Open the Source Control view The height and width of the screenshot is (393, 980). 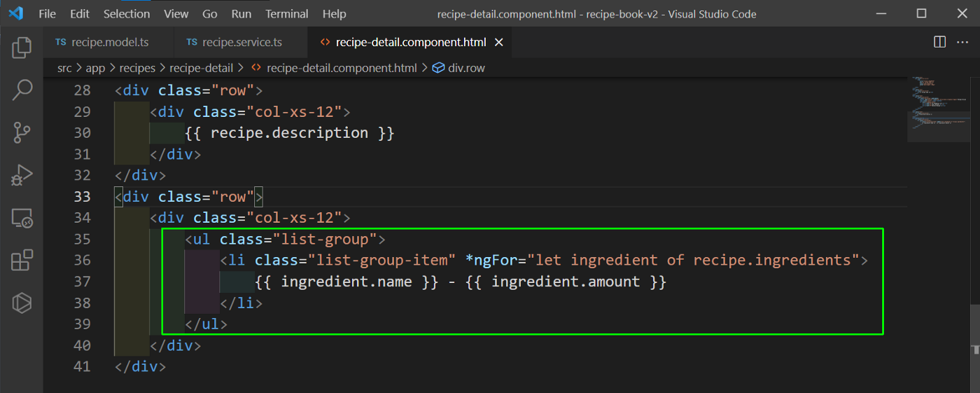pos(22,132)
